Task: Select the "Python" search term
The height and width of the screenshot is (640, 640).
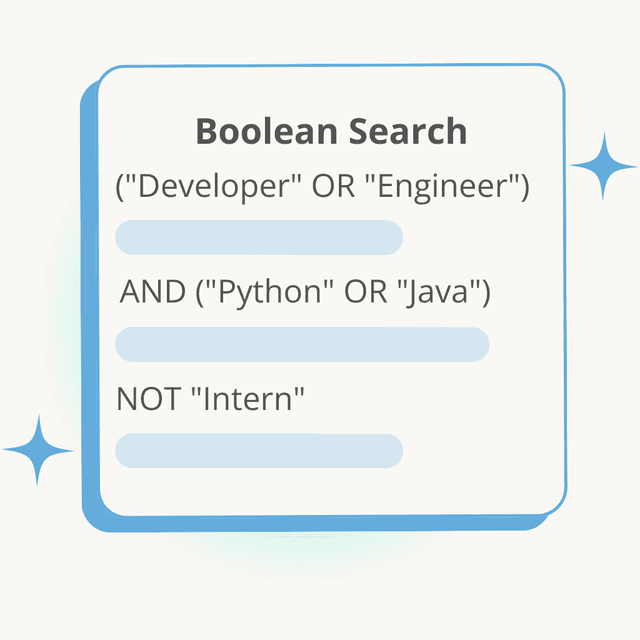Action: (x=270, y=293)
